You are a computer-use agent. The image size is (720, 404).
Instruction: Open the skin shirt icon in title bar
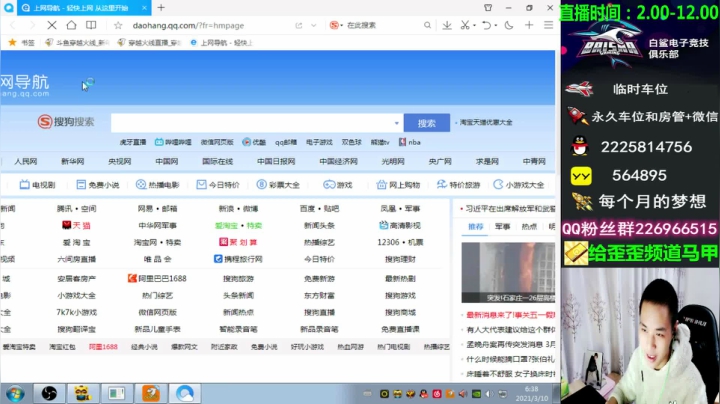tap(488, 8)
